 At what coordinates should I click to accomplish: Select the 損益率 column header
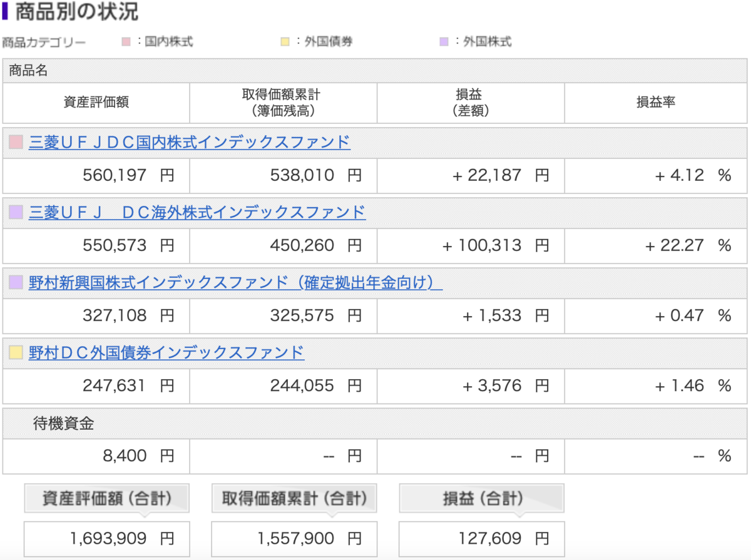click(x=656, y=103)
